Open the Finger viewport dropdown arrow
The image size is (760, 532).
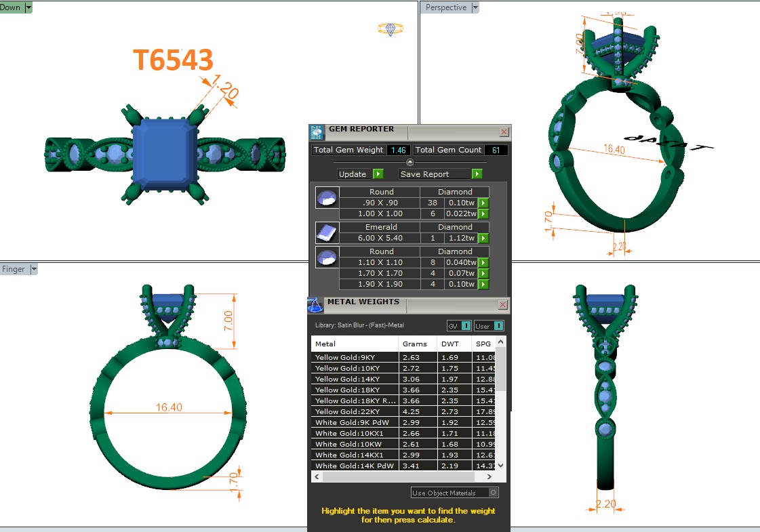tap(33, 269)
